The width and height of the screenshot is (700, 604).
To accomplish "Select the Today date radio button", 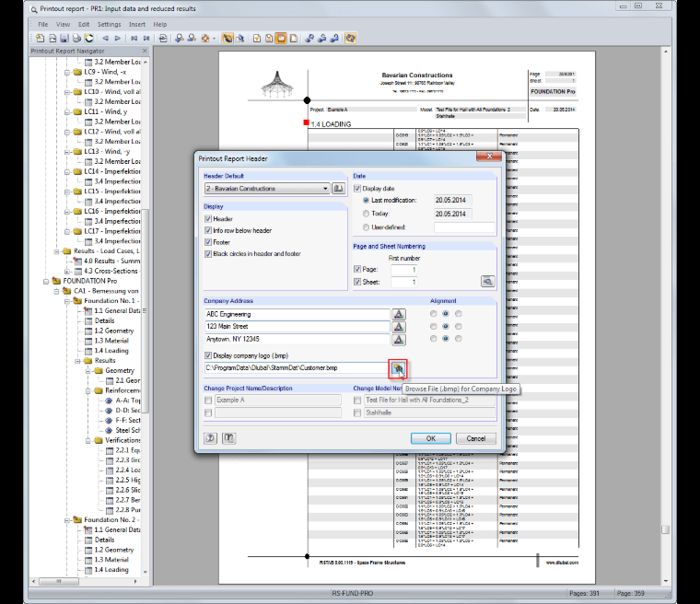I will tap(366, 214).
